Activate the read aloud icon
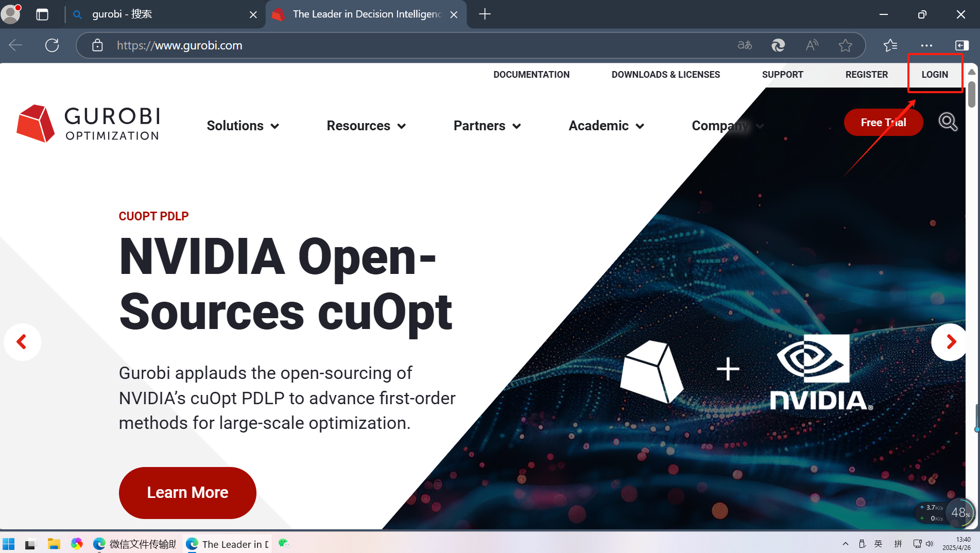The height and width of the screenshot is (553, 980). [x=812, y=45]
